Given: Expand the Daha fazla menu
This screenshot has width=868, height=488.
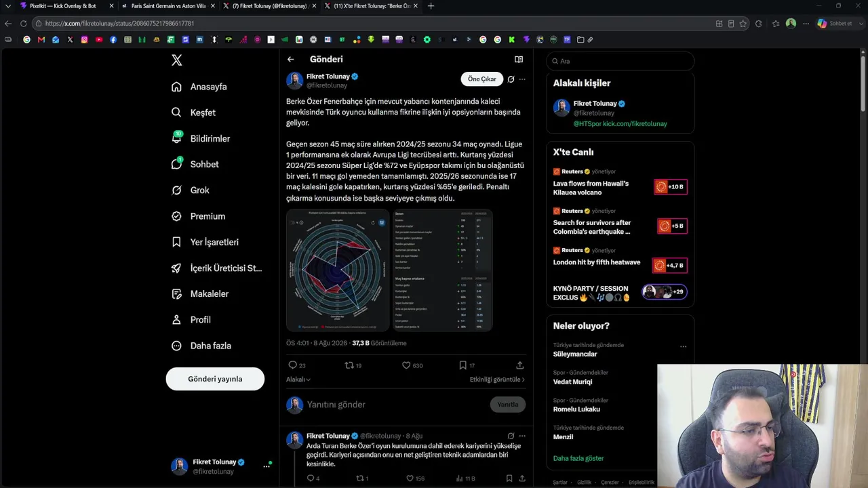Looking at the screenshot, I should click(x=201, y=346).
